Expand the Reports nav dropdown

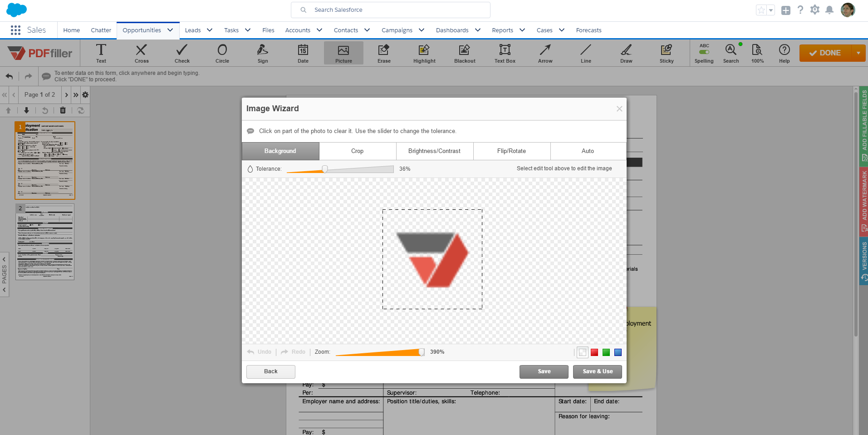coord(522,30)
